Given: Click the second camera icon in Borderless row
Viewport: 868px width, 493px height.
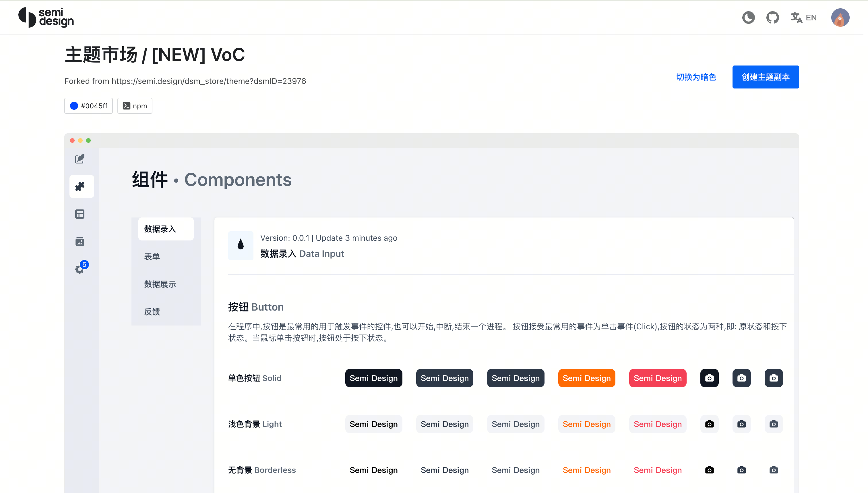Looking at the screenshot, I should [741, 470].
